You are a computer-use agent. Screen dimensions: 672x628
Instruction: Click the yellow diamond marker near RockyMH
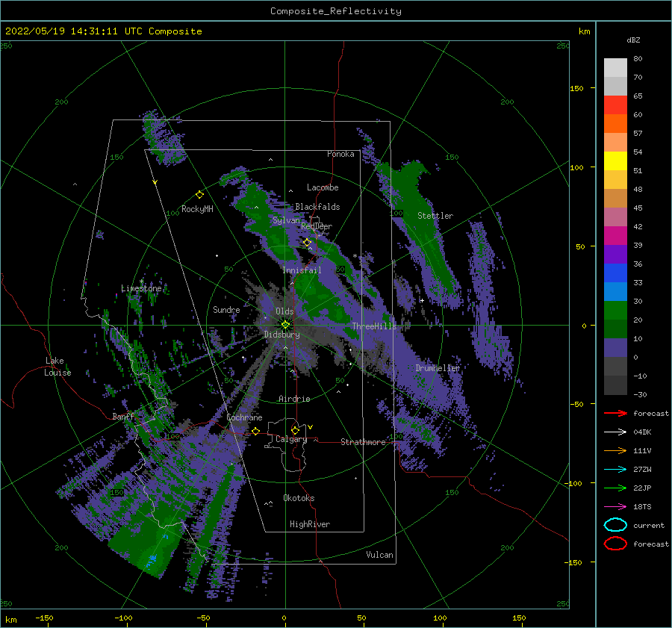point(199,195)
